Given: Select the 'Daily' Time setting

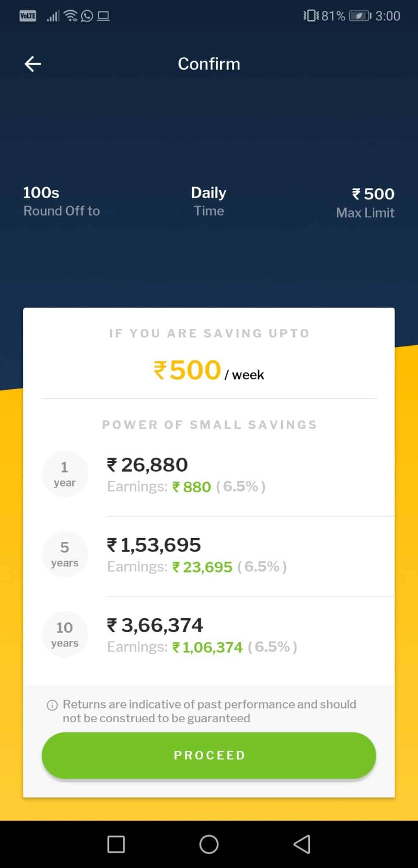Looking at the screenshot, I should point(208,201).
